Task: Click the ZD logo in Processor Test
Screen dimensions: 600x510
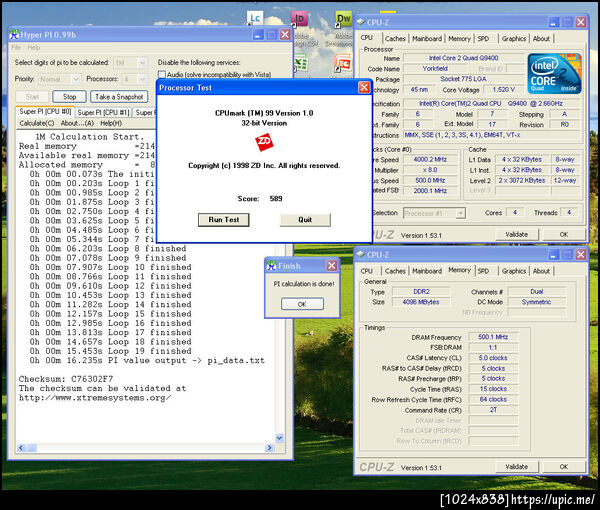Action: point(264,142)
